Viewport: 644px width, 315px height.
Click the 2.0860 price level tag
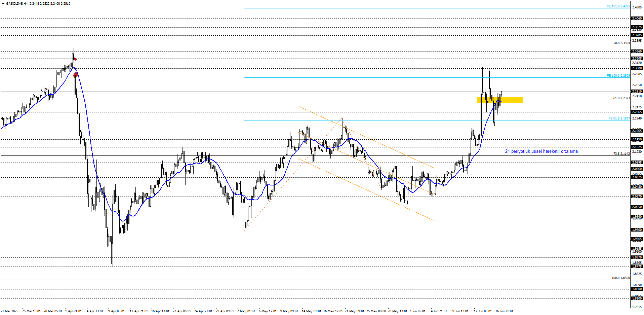(x=637, y=169)
